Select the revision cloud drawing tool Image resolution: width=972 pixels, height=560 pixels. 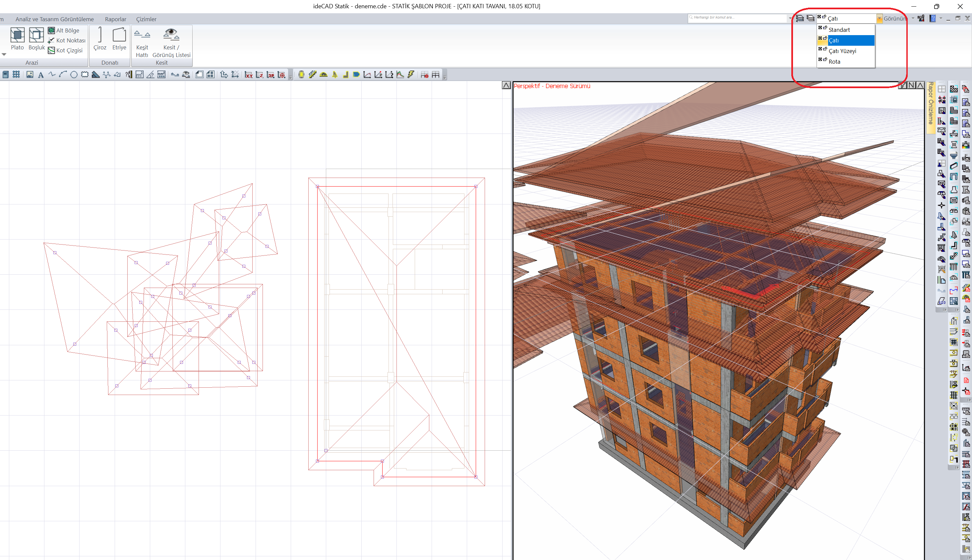click(x=85, y=75)
